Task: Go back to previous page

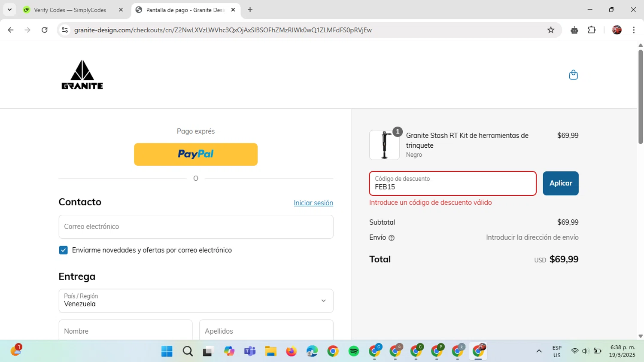Action: (11, 30)
